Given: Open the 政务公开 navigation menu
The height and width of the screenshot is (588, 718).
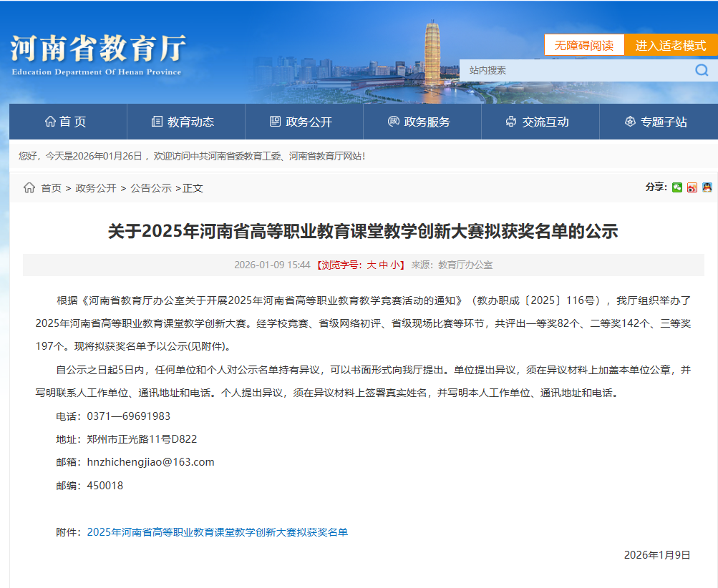Looking at the screenshot, I should coord(304,122).
